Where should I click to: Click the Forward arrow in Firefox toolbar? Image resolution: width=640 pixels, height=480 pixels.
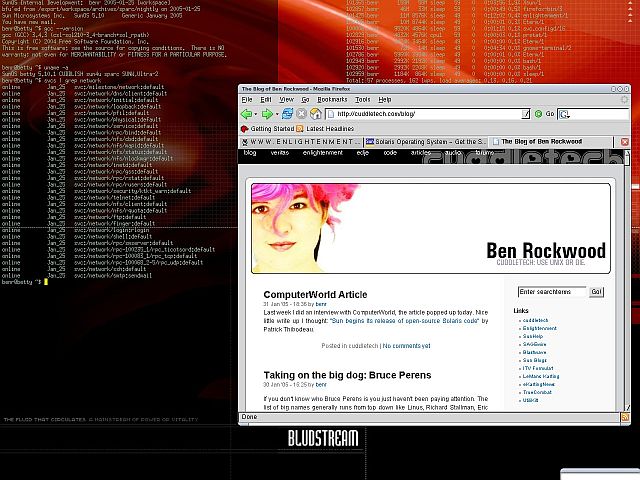click(267, 114)
